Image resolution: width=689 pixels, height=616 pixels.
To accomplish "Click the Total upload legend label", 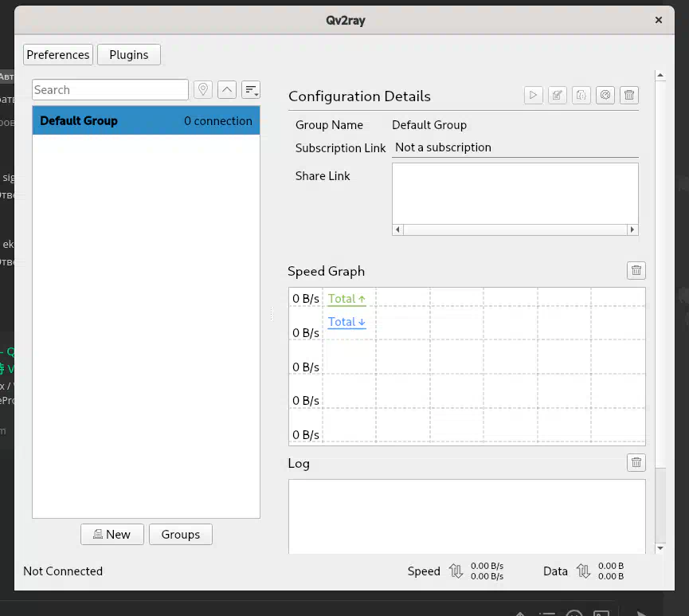I will point(346,299).
